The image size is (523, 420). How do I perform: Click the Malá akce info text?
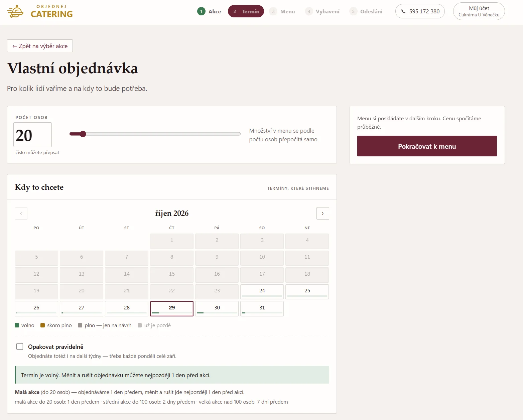pyautogui.click(x=129, y=392)
